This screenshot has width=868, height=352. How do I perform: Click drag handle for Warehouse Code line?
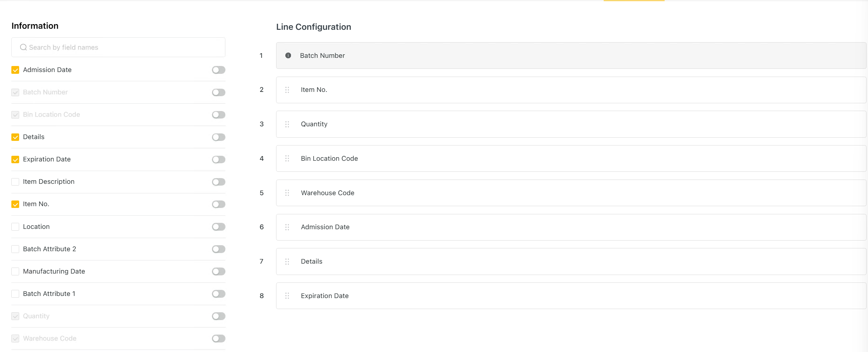(287, 193)
